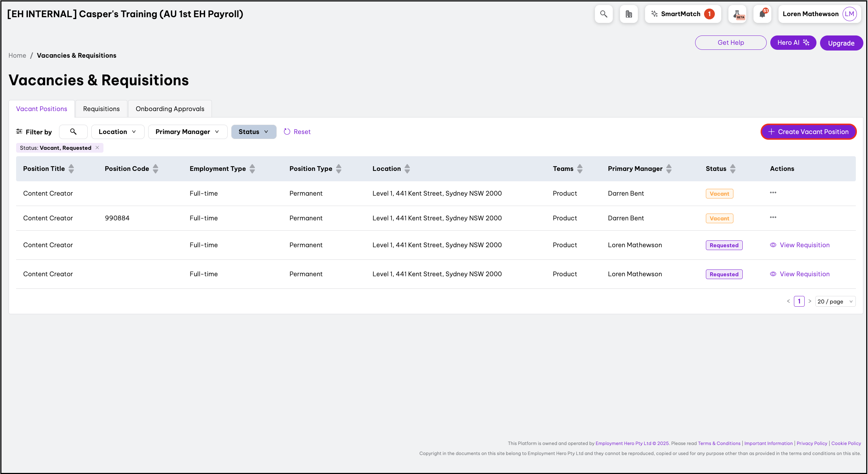Screen dimensions: 868x474
Task: Open actions ellipsis for position 990884
Action: click(773, 217)
